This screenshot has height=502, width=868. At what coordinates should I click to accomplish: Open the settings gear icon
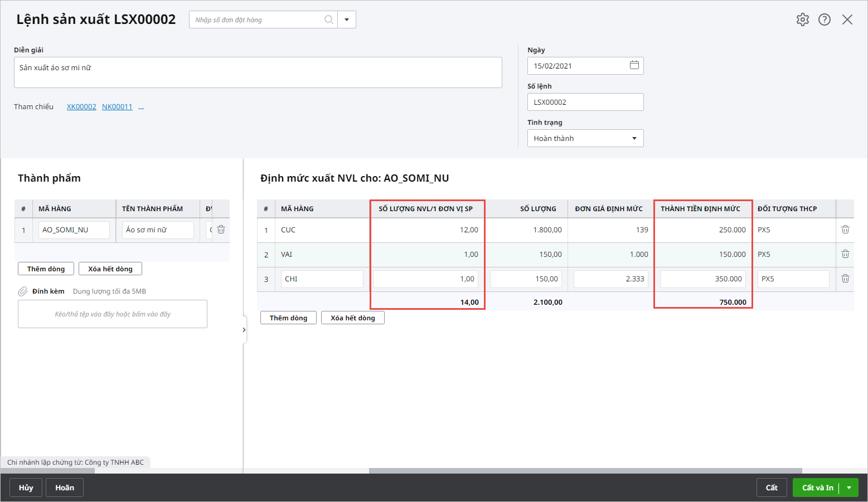(x=802, y=20)
